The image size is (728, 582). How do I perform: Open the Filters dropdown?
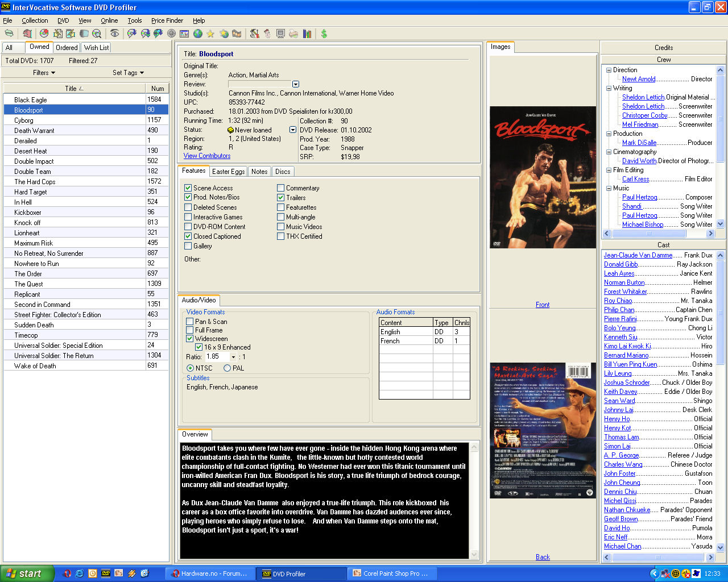tap(44, 73)
